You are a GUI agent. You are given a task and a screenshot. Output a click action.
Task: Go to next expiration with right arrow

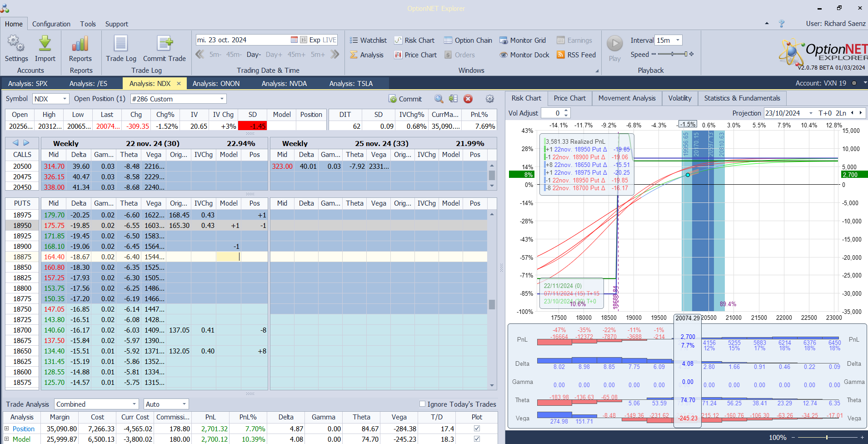26,143
